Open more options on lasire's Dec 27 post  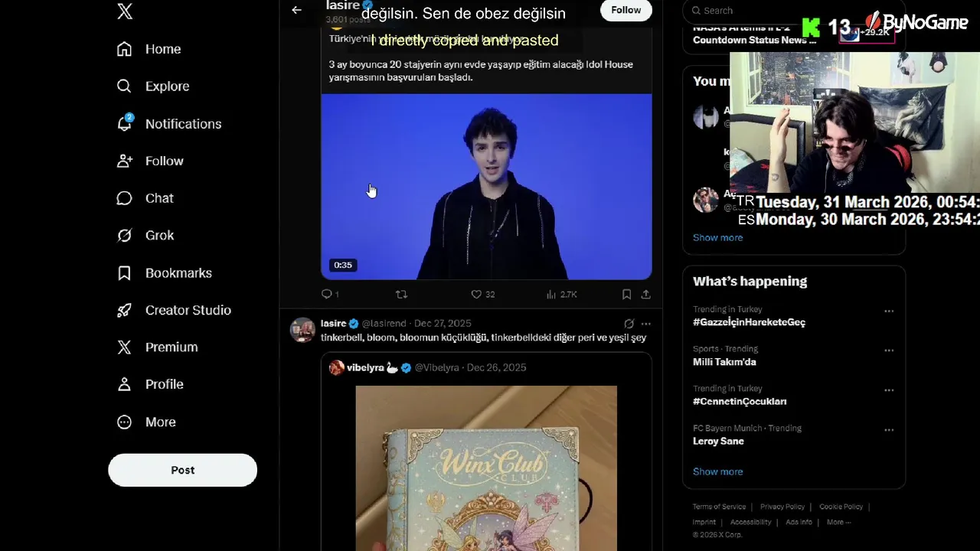646,324
